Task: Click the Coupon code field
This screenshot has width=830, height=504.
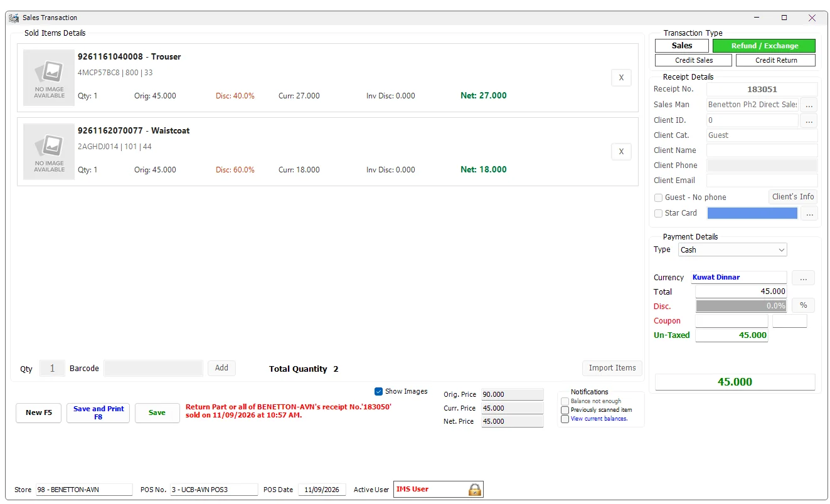Action: point(732,321)
